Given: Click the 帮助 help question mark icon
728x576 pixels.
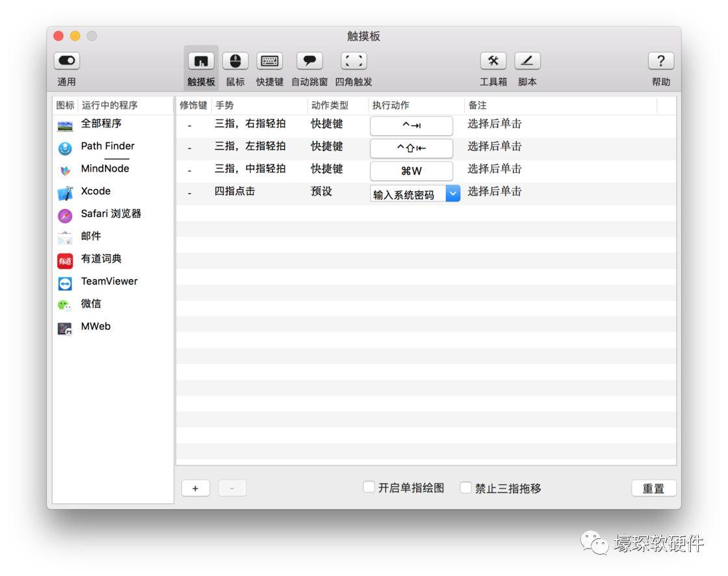Looking at the screenshot, I should [660, 61].
